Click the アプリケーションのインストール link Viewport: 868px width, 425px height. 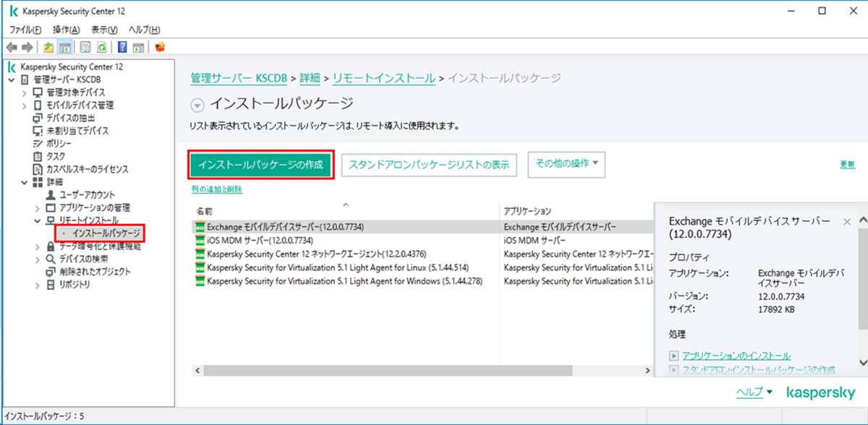click(736, 356)
